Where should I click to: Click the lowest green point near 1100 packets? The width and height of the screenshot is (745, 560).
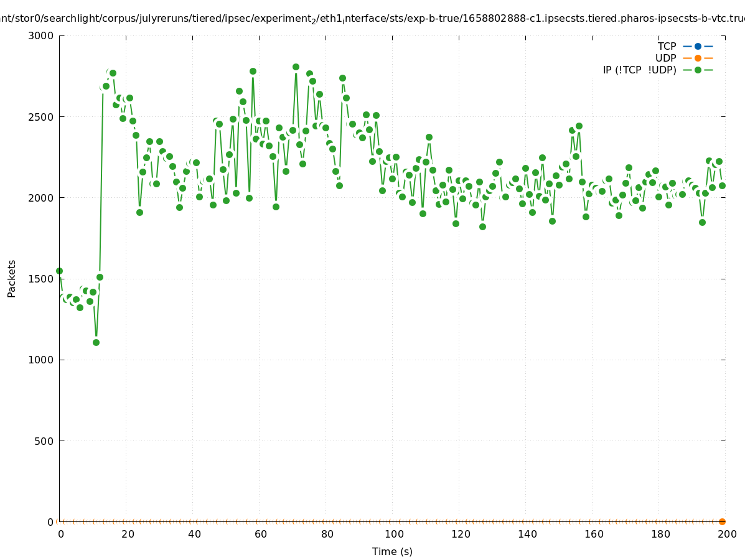coord(96,342)
